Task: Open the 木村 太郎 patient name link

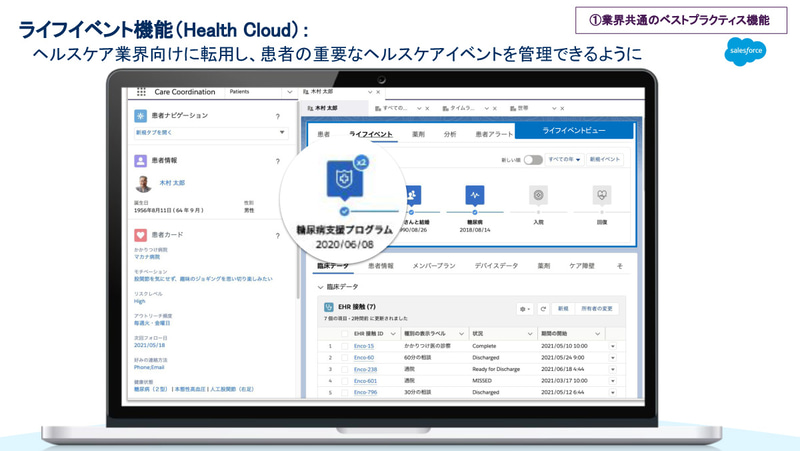Action: [x=172, y=183]
